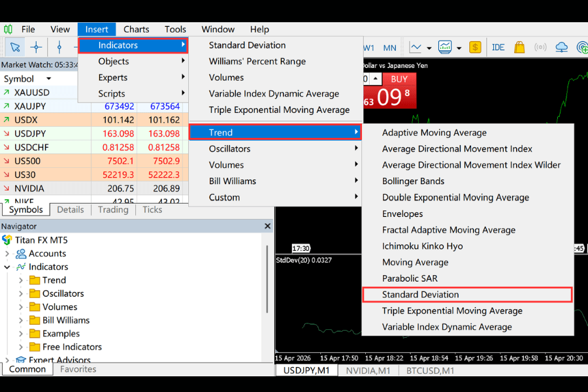Open the indicators list chart icon

click(x=445, y=47)
